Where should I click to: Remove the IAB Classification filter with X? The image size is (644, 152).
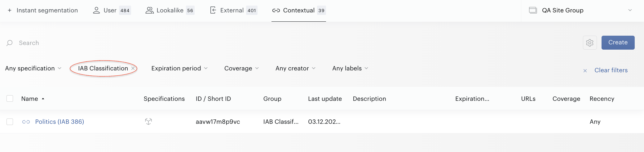coord(133,68)
